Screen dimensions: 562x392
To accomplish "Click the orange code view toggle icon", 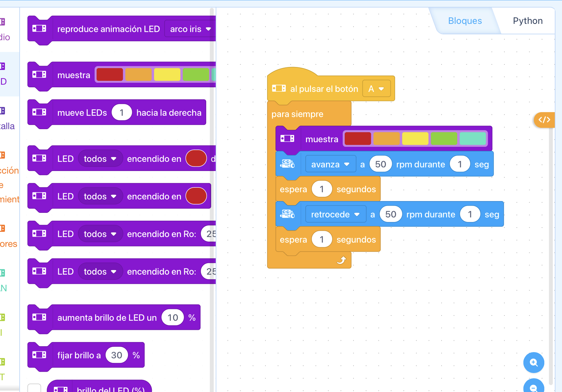I will coord(544,120).
